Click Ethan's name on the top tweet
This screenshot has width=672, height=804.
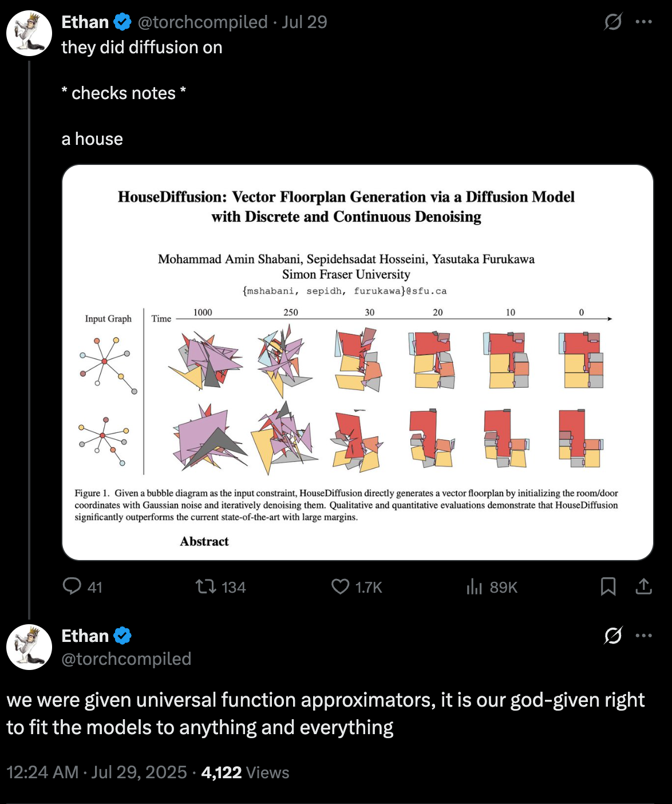click(x=85, y=22)
